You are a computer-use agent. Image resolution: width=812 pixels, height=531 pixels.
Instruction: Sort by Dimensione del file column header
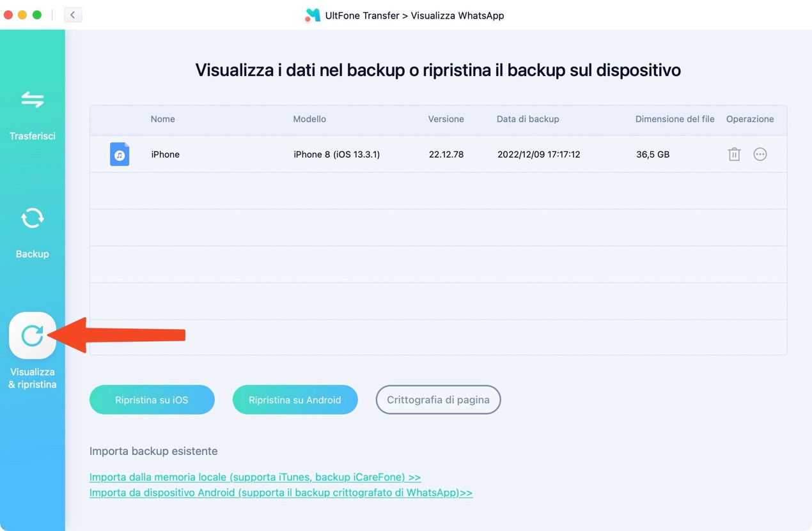click(x=675, y=119)
